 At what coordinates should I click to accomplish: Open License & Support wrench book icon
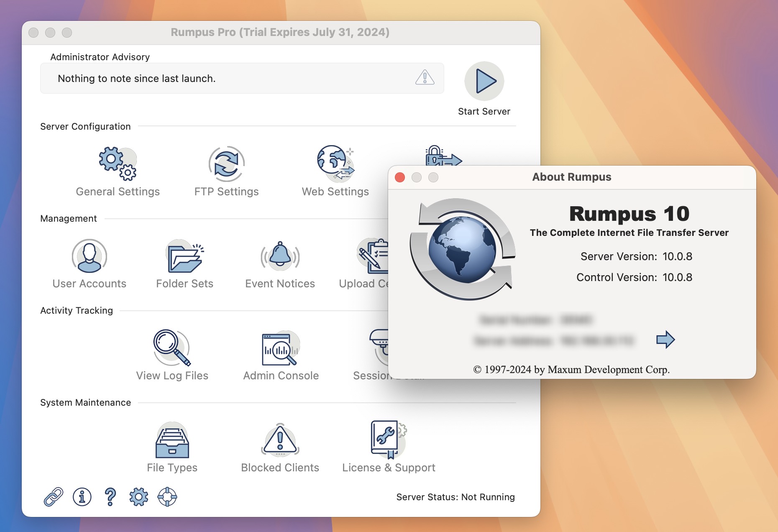[389, 439]
